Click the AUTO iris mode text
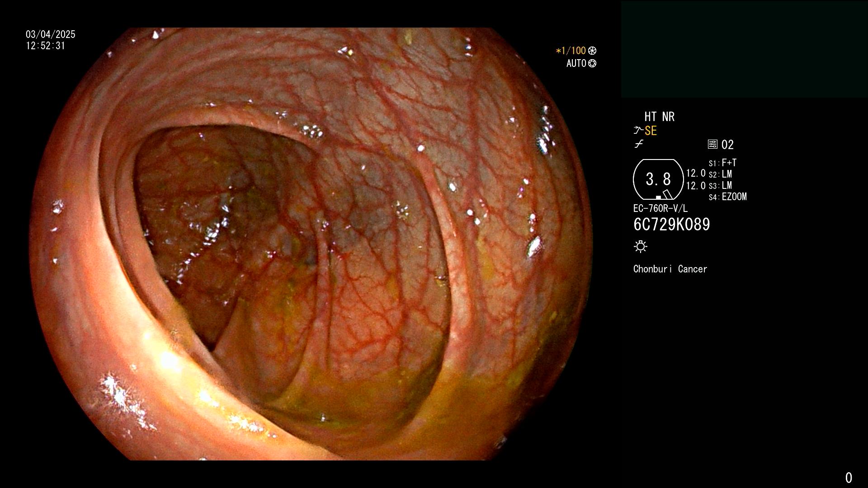The image size is (868, 488). [x=576, y=63]
